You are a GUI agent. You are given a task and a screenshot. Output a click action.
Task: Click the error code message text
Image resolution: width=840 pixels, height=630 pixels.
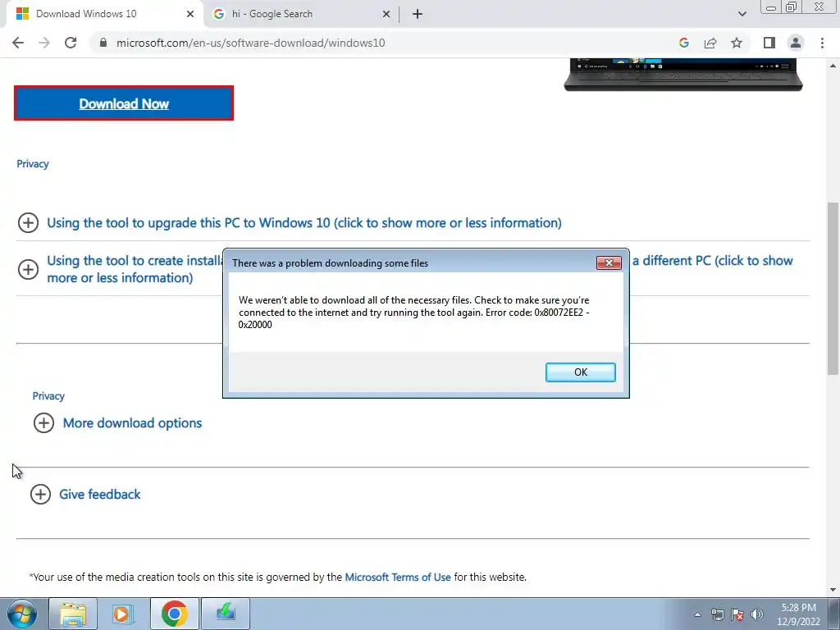pyautogui.click(x=413, y=313)
